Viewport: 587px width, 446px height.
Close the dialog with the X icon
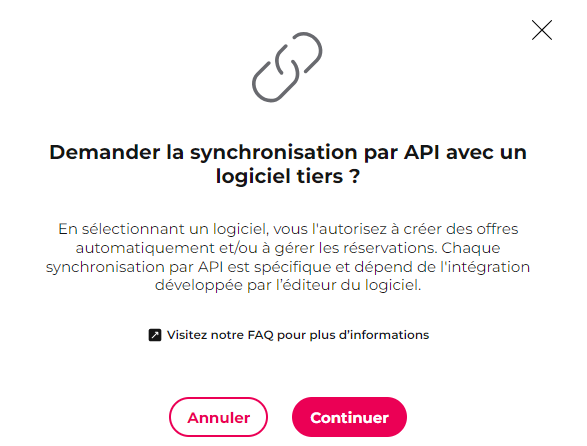click(542, 30)
